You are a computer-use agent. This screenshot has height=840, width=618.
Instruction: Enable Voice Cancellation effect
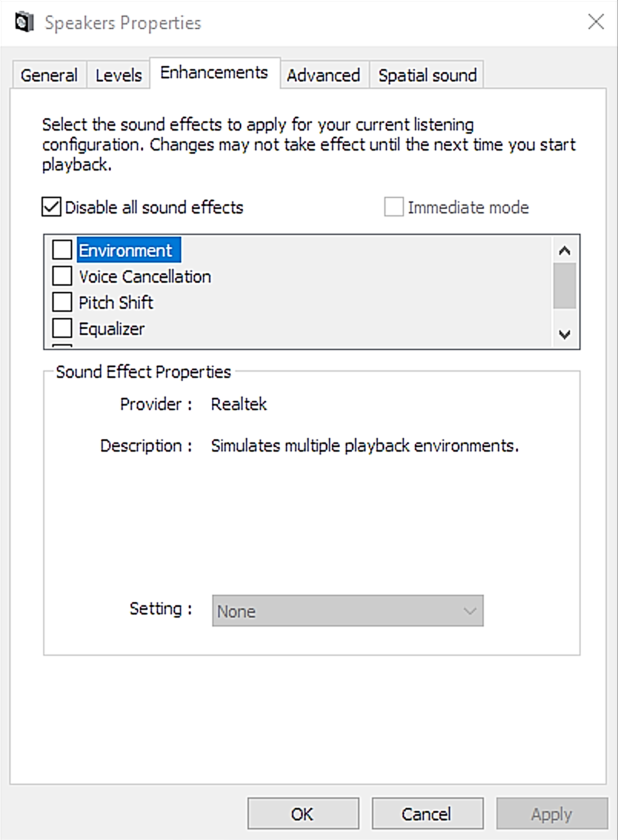click(62, 276)
